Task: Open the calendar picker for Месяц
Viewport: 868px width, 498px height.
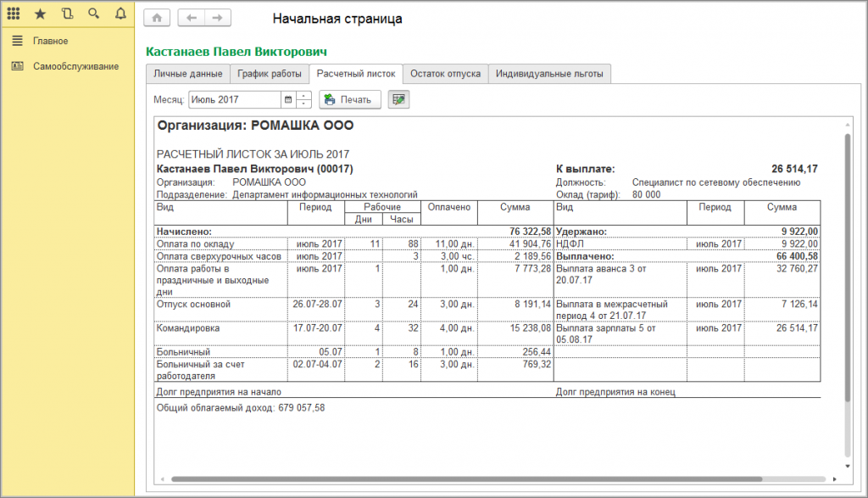Action: pyautogui.click(x=288, y=100)
